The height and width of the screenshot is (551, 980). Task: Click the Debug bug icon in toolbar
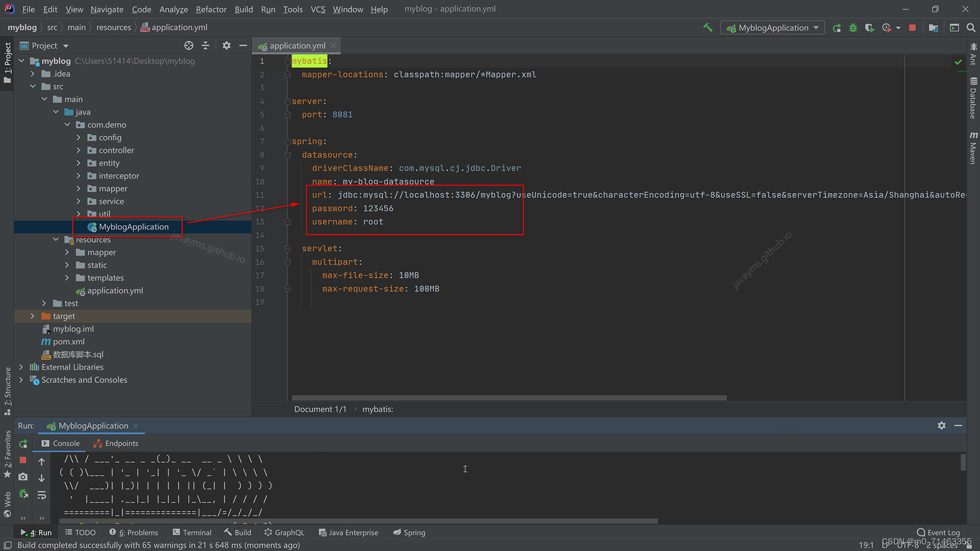pos(853,28)
